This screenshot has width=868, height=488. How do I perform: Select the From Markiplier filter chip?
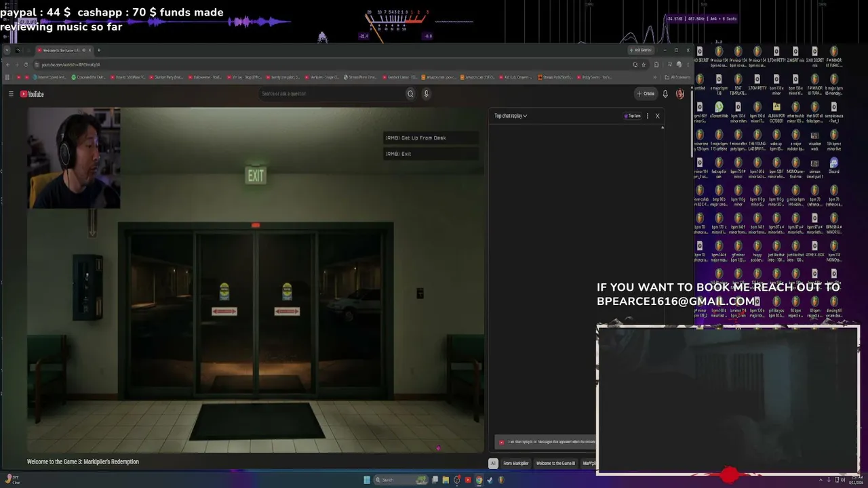515,464
